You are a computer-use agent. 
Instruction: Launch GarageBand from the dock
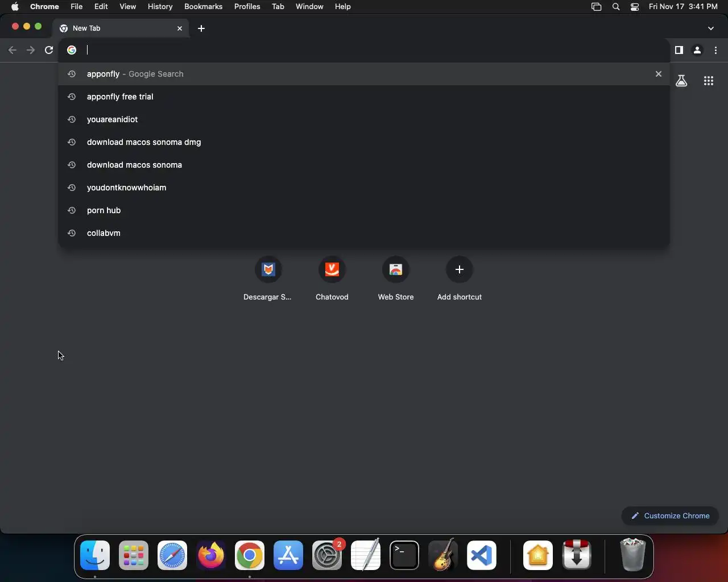coord(443,555)
